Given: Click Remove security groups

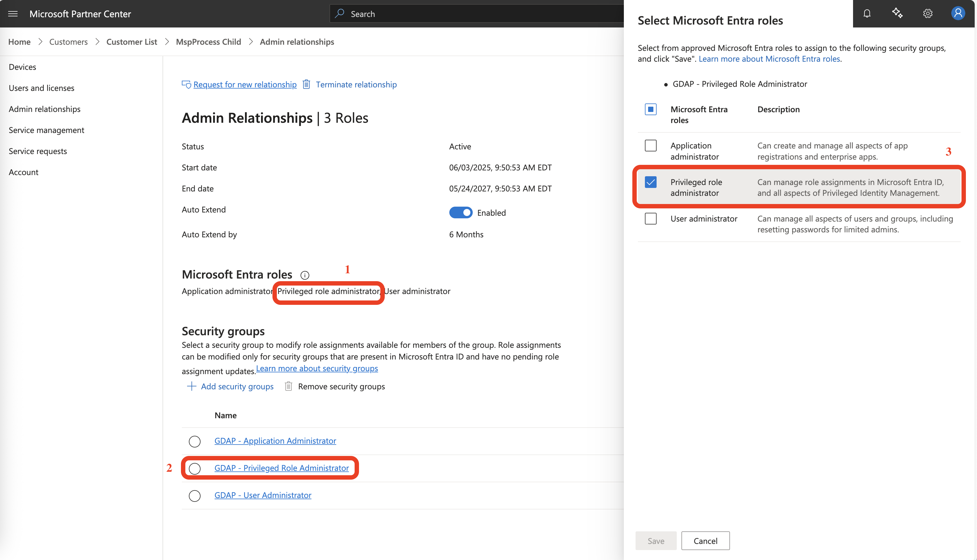Looking at the screenshot, I should (341, 386).
